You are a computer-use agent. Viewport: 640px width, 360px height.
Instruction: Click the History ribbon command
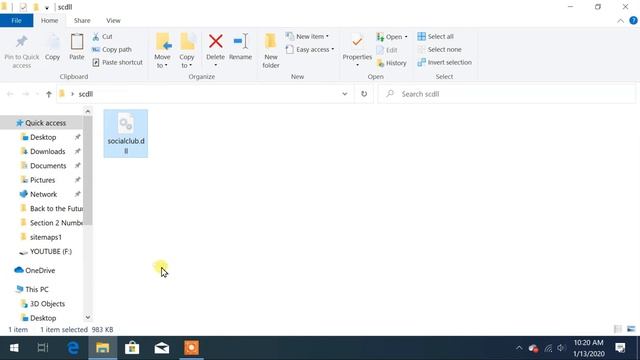pos(391,63)
